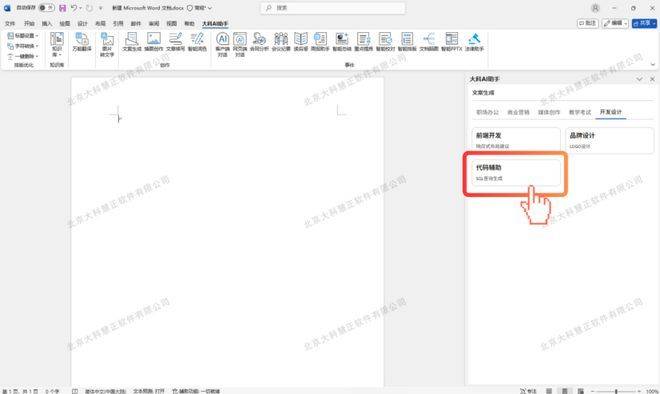Open the AI 客户端对话 chat icon
The image size is (660, 394).
pos(222,44)
